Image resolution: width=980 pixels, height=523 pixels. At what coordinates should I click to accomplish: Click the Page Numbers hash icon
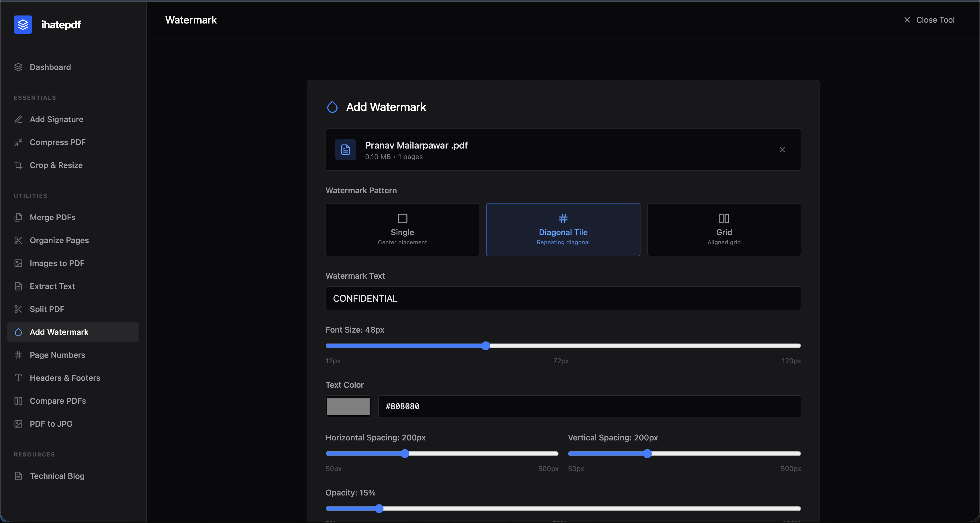(18, 355)
